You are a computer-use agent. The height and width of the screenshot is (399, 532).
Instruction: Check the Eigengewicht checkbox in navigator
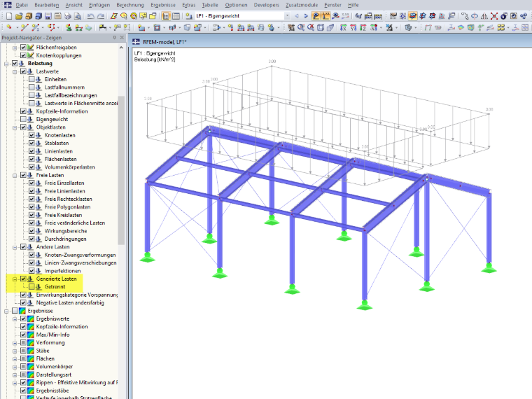point(23,119)
